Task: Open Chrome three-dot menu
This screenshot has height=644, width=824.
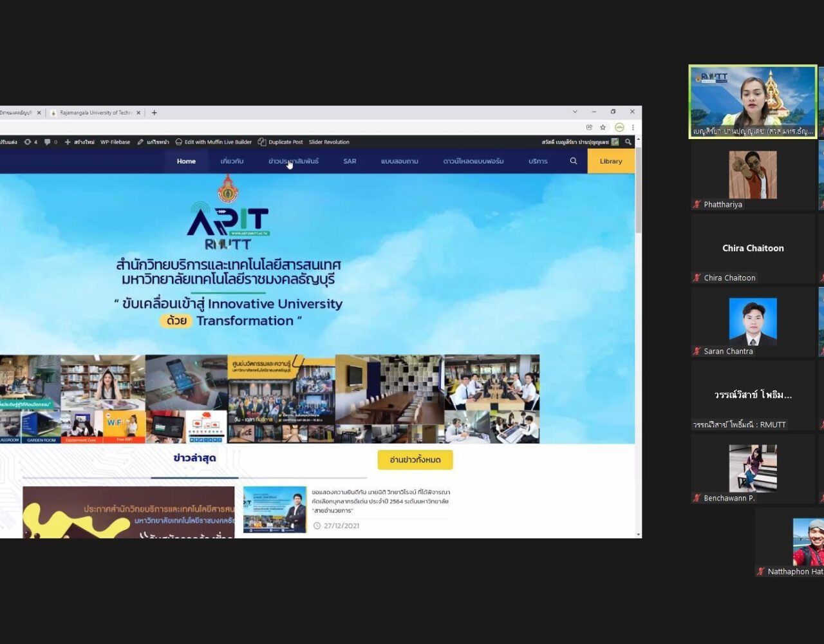Action: (633, 128)
